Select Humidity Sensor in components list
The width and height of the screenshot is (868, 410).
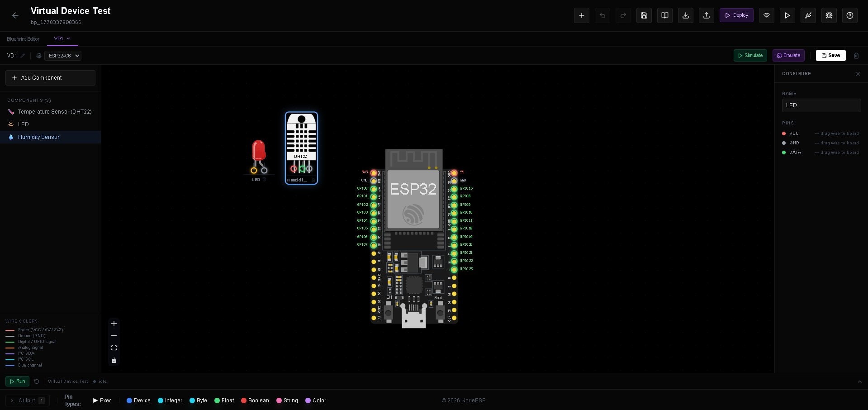click(x=50, y=137)
